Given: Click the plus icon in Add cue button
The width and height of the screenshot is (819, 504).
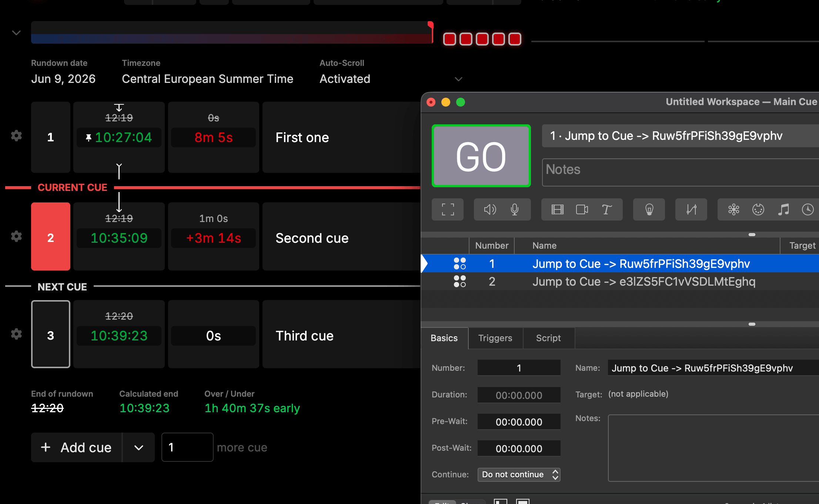Looking at the screenshot, I should pos(46,447).
